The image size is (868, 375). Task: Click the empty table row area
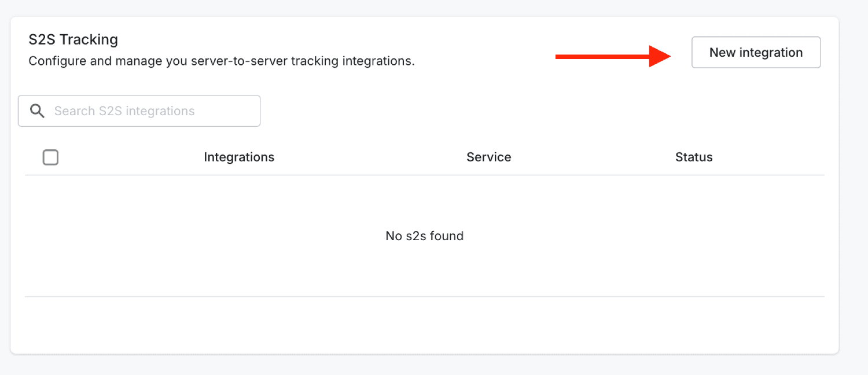(x=425, y=236)
